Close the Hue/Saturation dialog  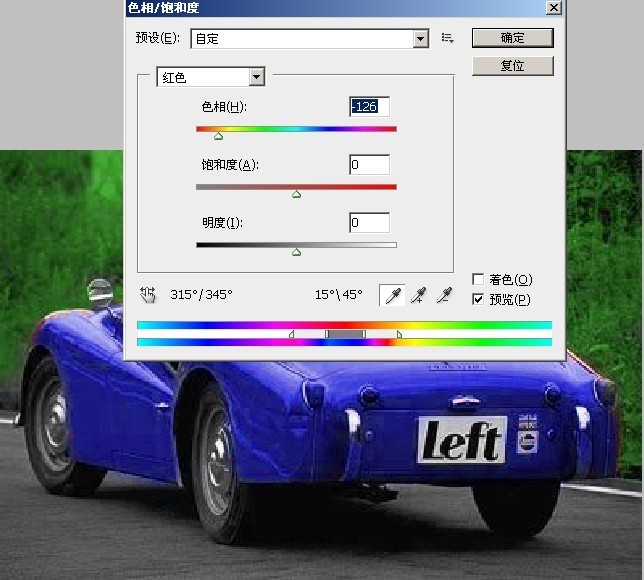554,7
